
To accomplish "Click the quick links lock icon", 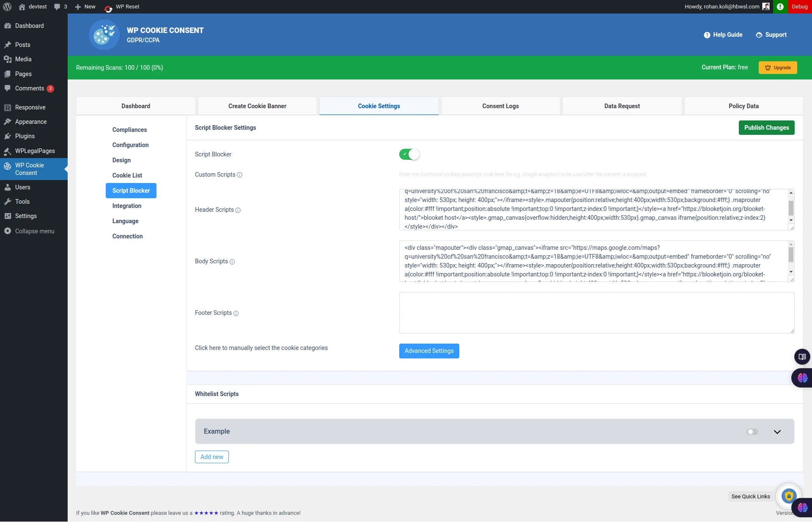I will pyautogui.click(x=789, y=496).
